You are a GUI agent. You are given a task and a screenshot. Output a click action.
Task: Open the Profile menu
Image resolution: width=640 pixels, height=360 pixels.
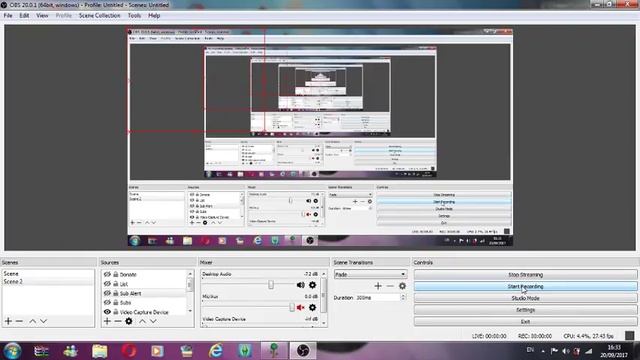[64, 16]
